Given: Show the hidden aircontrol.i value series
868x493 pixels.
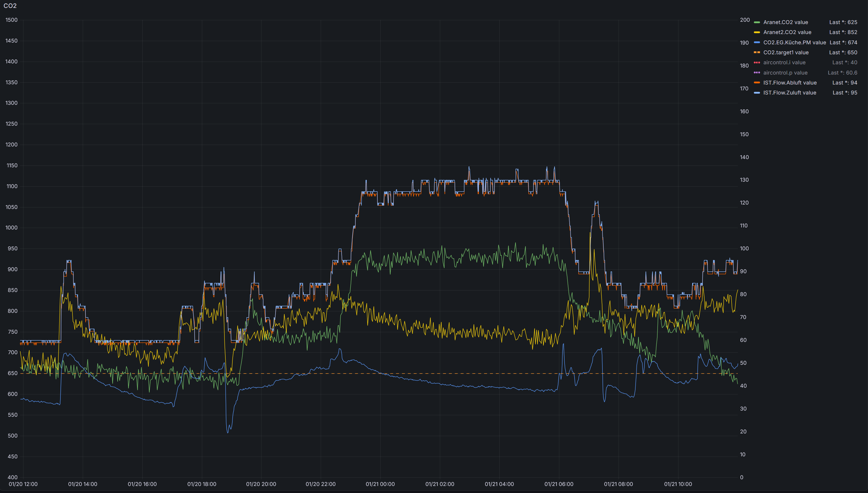Looking at the screenshot, I should click(x=784, y=63).
